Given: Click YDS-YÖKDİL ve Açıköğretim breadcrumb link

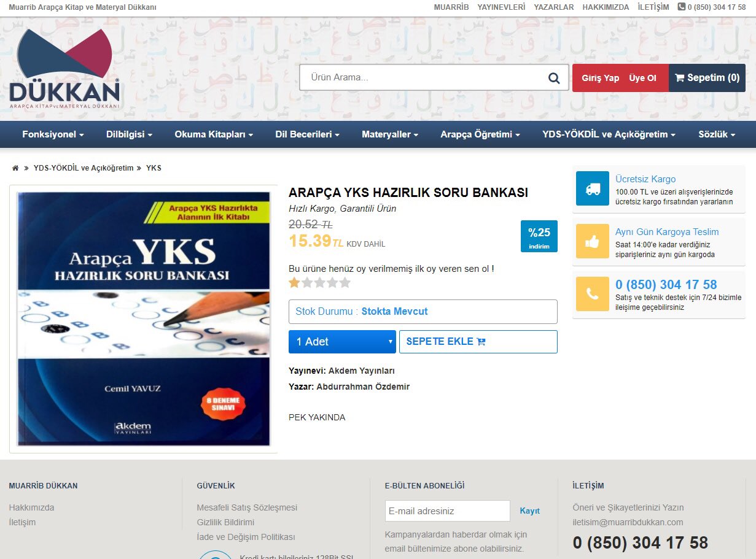Looking at the screenshot, I should coord(84,168).
